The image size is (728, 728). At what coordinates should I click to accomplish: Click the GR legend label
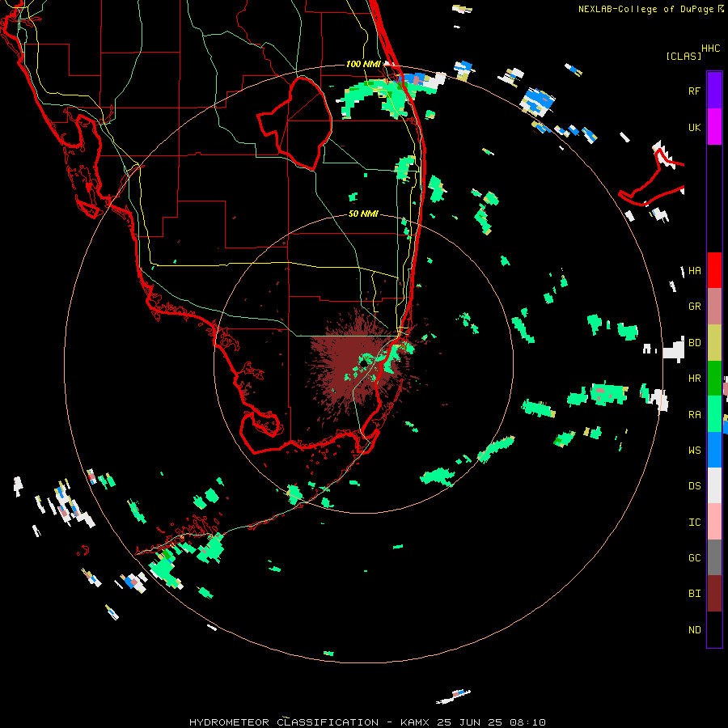[694, 307]
